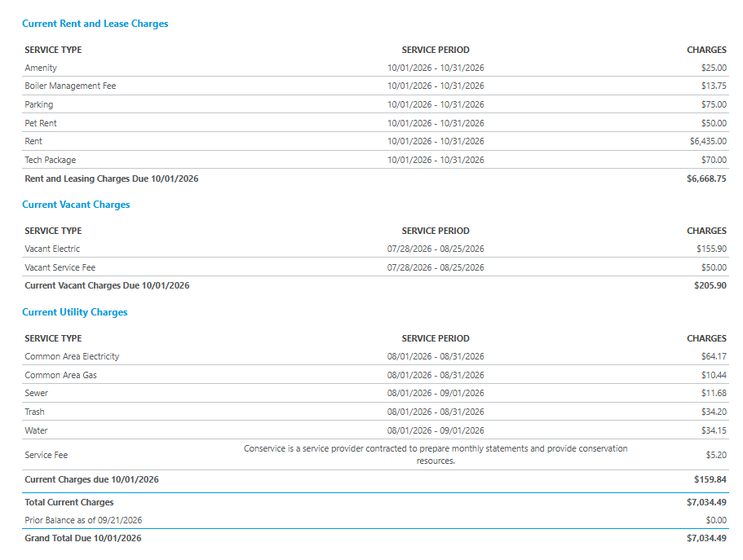Select the $205.90 vacant subtotal
This screenshot has height=560, width=743.
point(710,285)
